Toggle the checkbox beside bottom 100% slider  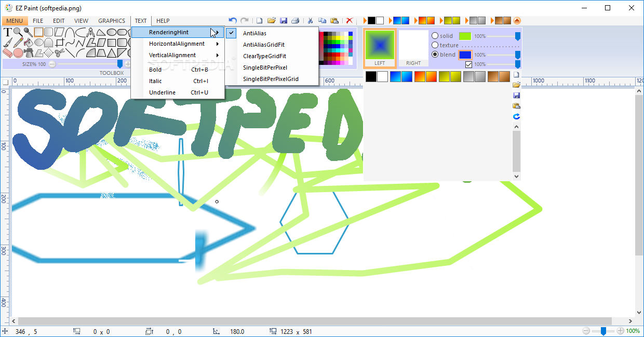tap(468, 64)
